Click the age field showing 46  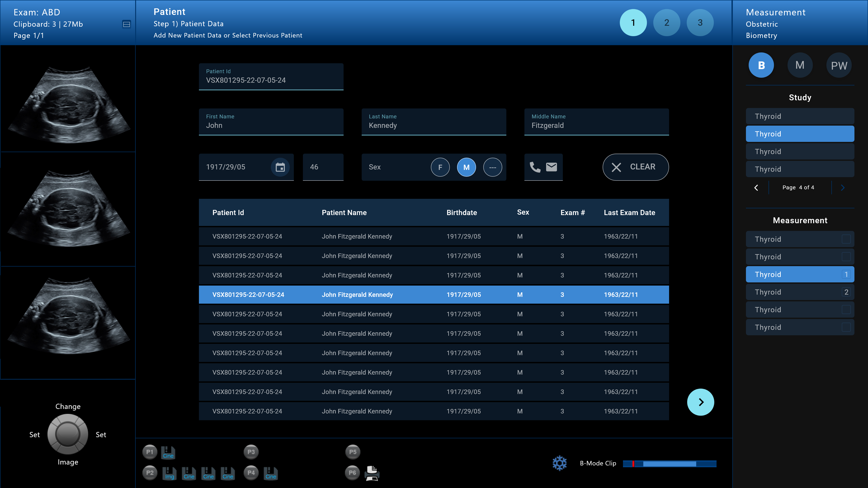pos(323,167)
